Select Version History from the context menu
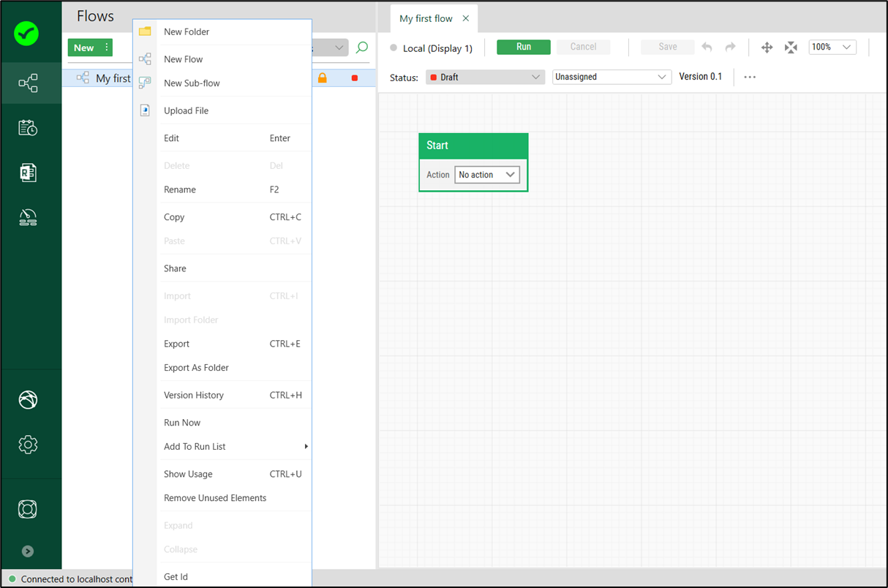This screenshot has width=888, height=588. click(193, 395)
